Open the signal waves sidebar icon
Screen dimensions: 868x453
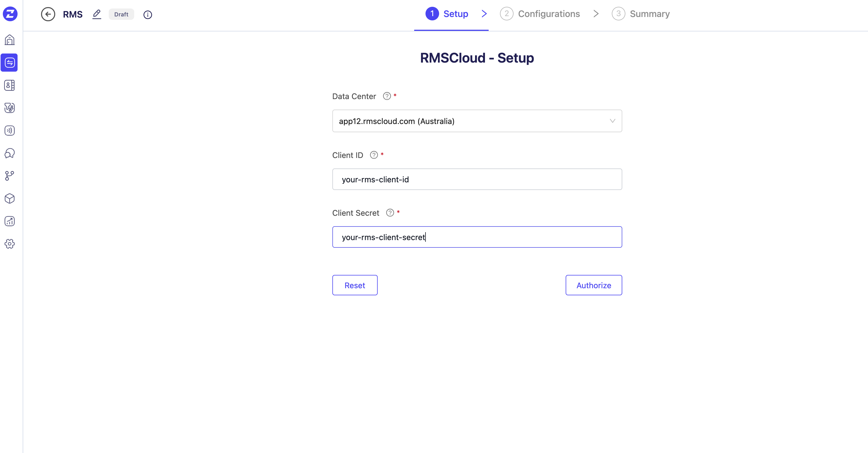9,131
